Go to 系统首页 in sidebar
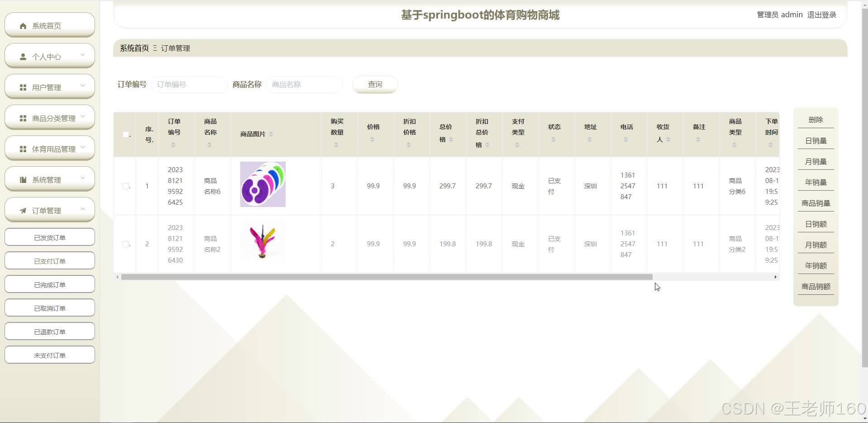 (x=50, y=25)
